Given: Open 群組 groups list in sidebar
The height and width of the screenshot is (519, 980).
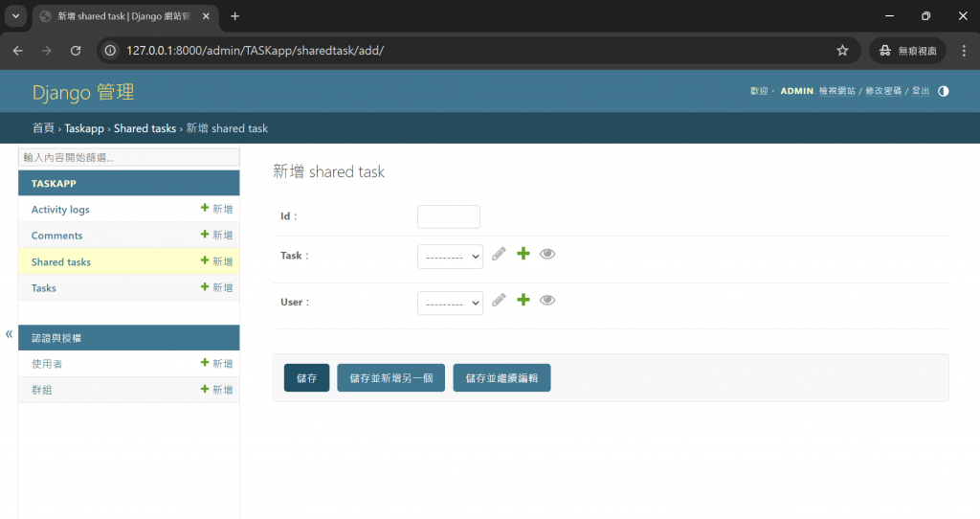Looking at the screenshot, I should click(42, 390).
